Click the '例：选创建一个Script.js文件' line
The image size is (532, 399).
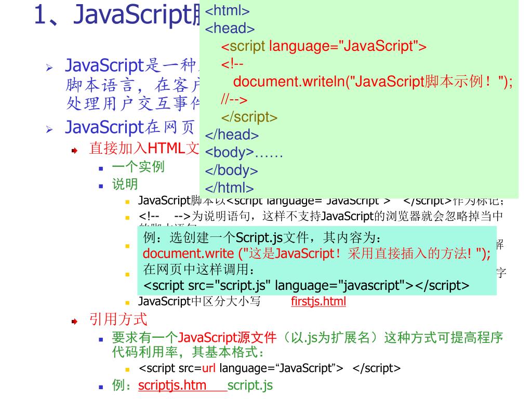pyautogui.click(x=262, y=237)
